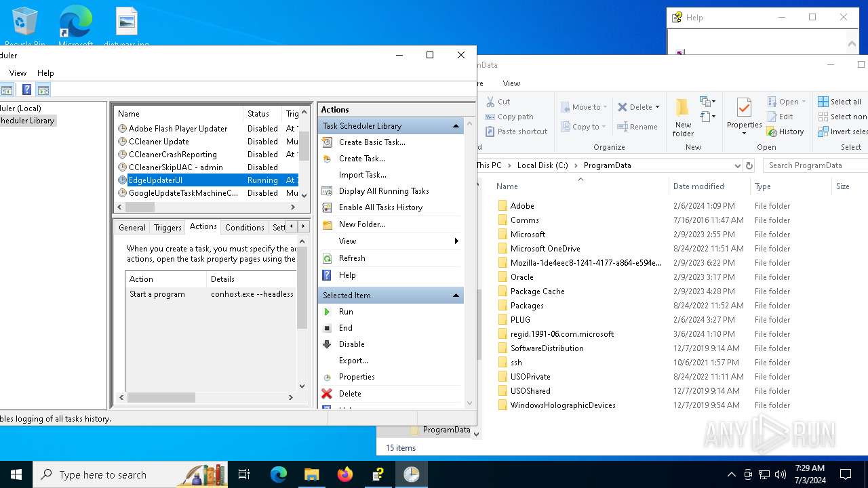Viewport: 868px width, 488px height.
Task: Click the Properties icon under Selected Item
Action: coord(328,377)
